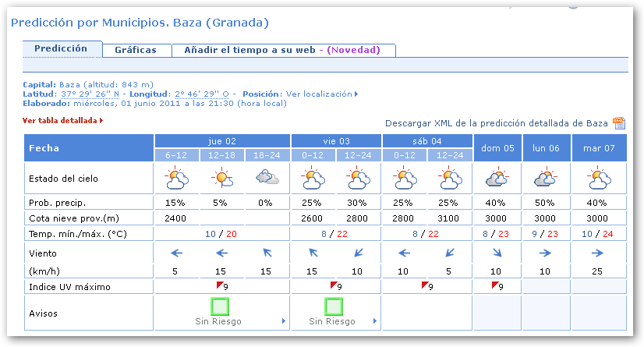Download XML of detailed Baza prediction
644x347 pixels.
click(496, 123)
